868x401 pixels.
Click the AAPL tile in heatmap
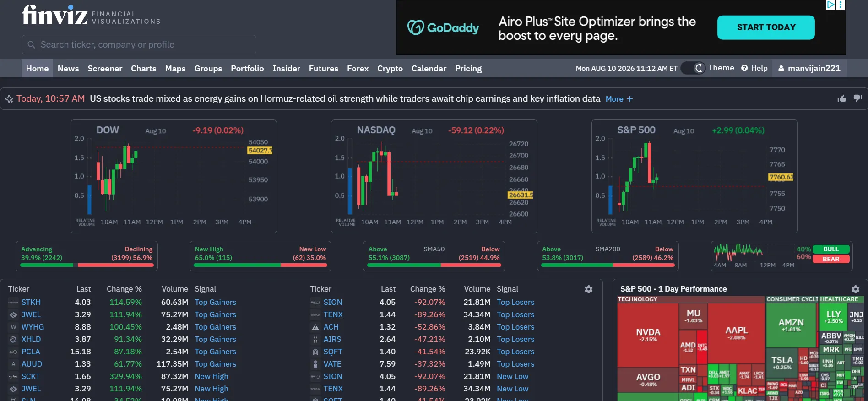[x=737, y=333]
